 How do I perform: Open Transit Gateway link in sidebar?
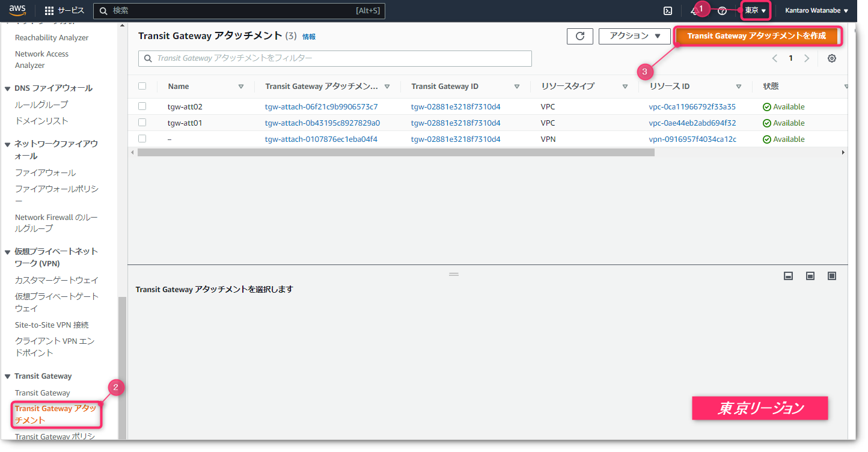tap(43, 393)
